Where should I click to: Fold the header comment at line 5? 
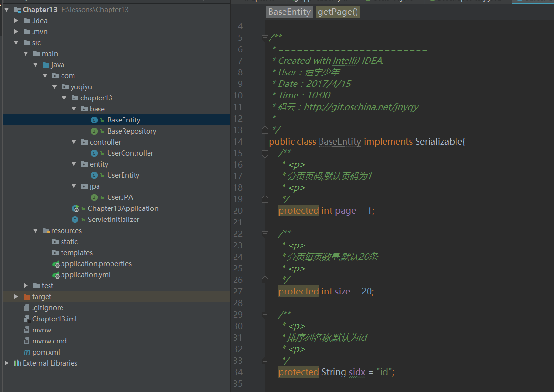[265, 38]
